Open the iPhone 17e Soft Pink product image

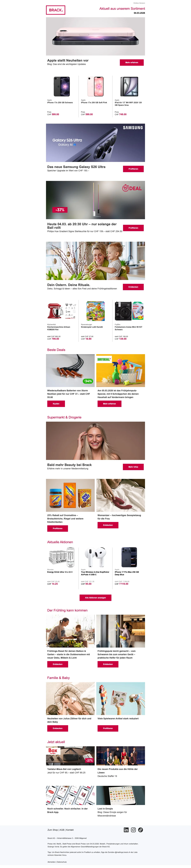95,87
